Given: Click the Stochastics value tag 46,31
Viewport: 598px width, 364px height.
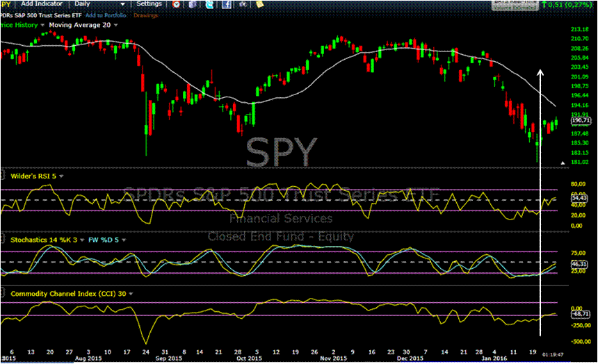Looking at the screenshot, I should click(x=579, y=264).
